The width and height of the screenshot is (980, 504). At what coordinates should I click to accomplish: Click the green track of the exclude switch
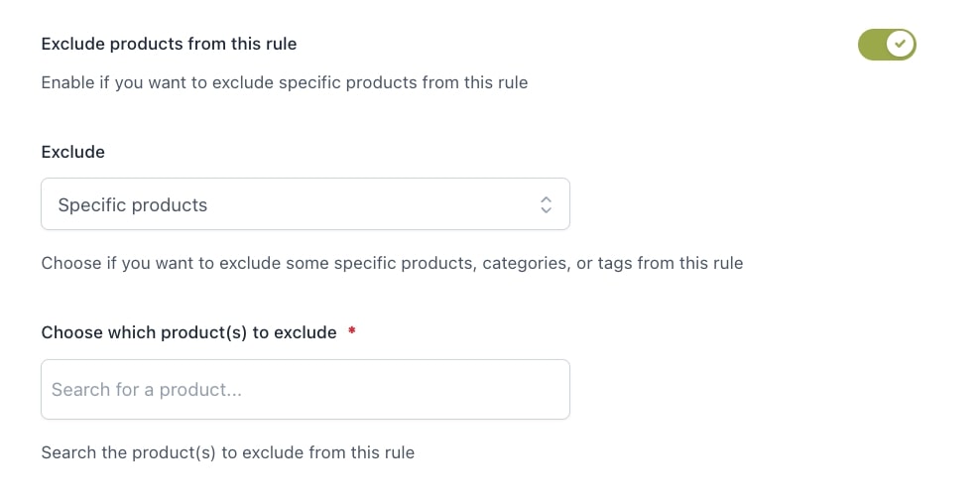[871, 45]
